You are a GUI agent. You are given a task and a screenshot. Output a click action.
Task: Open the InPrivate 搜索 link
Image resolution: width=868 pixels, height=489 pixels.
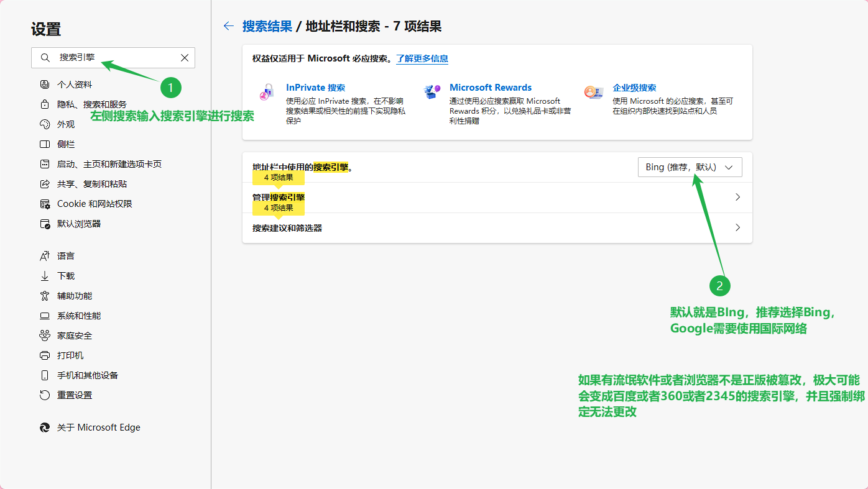click(315, 88)
